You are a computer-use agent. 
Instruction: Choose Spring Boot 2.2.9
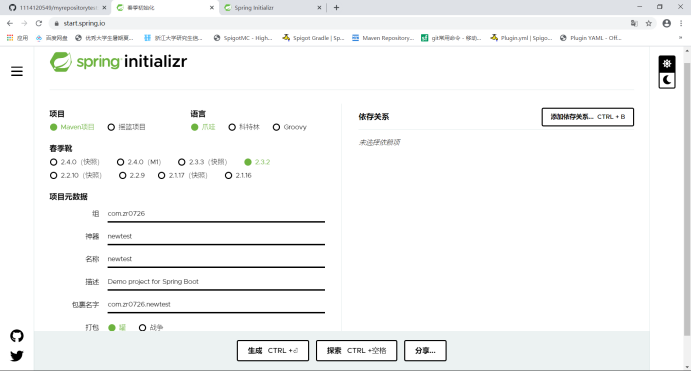coord(132,175)
